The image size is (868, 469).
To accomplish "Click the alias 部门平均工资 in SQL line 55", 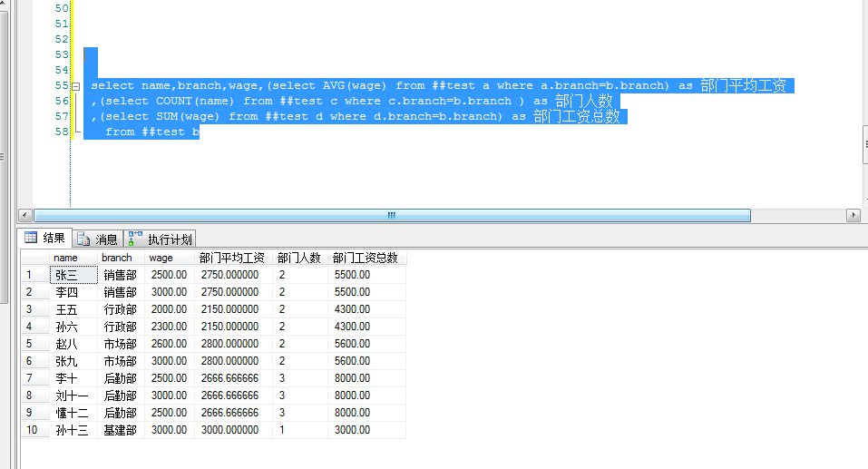I will pyautogui.click(x=743, y=86).
